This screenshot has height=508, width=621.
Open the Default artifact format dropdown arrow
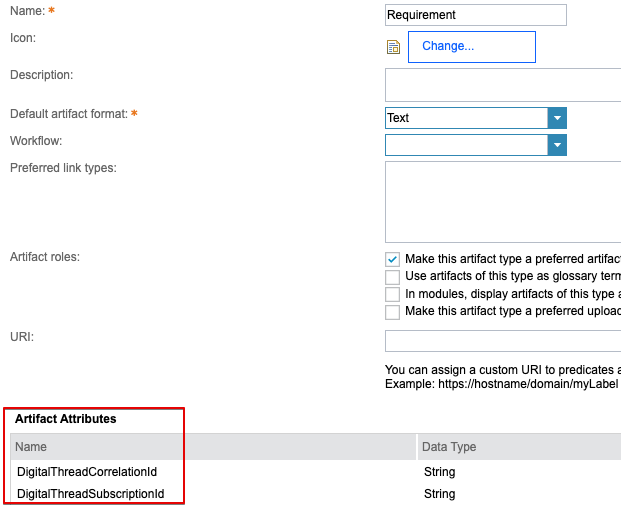coord(557,118)
